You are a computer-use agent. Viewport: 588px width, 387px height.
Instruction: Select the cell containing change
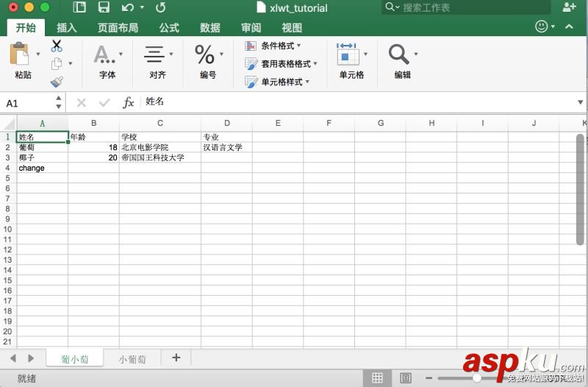click(x=43, y=168)
